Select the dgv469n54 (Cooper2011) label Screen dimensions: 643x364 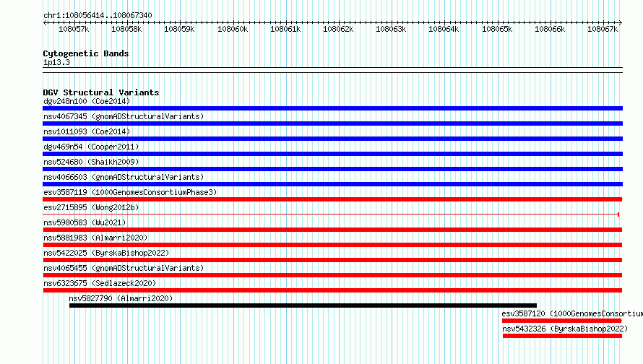tap(91, 147)
